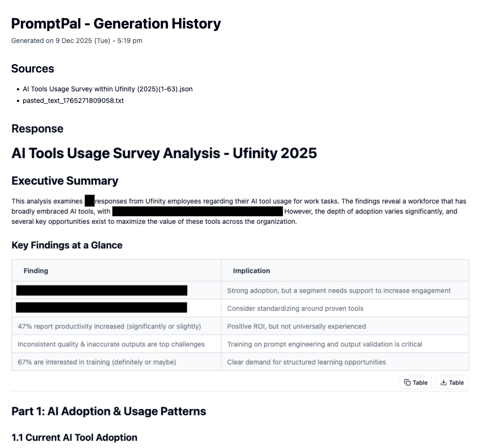Click the Sources heading

pos(32,69)
